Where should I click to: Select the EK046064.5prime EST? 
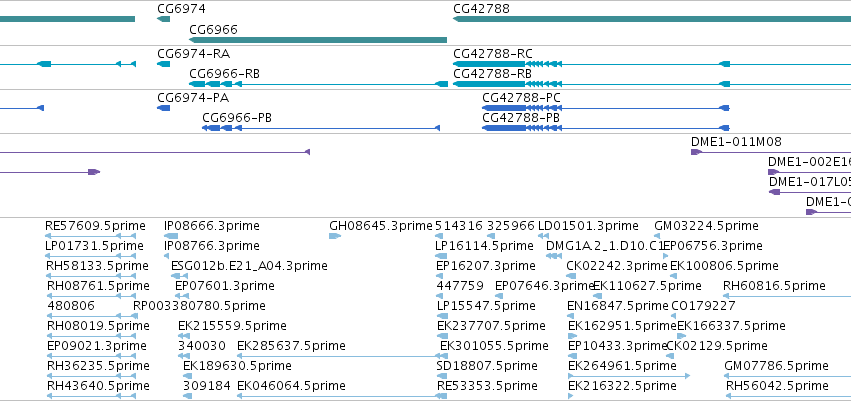291,386
